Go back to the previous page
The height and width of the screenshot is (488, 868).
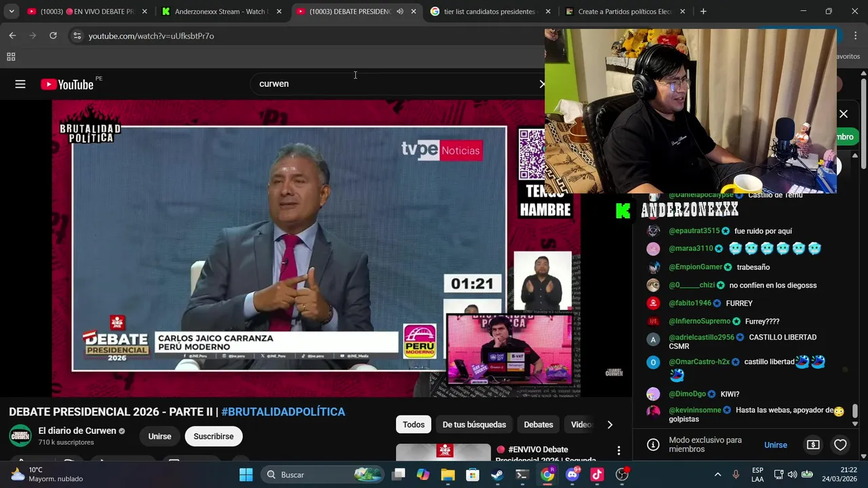coord(12,35)
